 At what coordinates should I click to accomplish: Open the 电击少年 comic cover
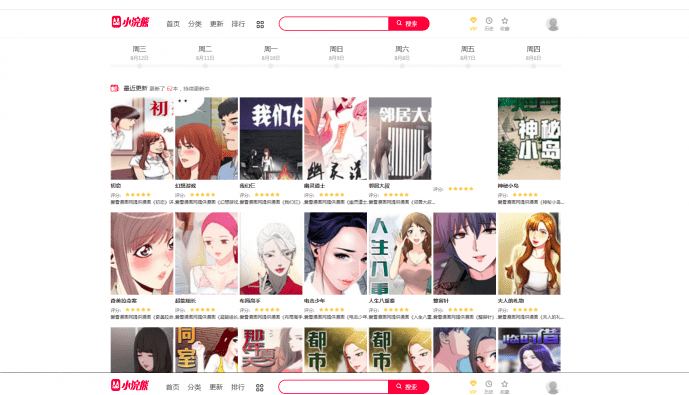(335, 254)
